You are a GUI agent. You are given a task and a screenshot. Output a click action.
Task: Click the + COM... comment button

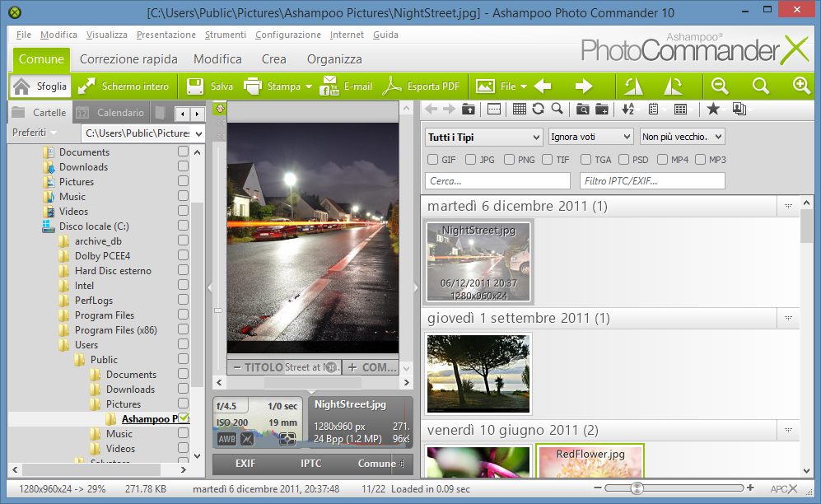[x=371, y=367]
